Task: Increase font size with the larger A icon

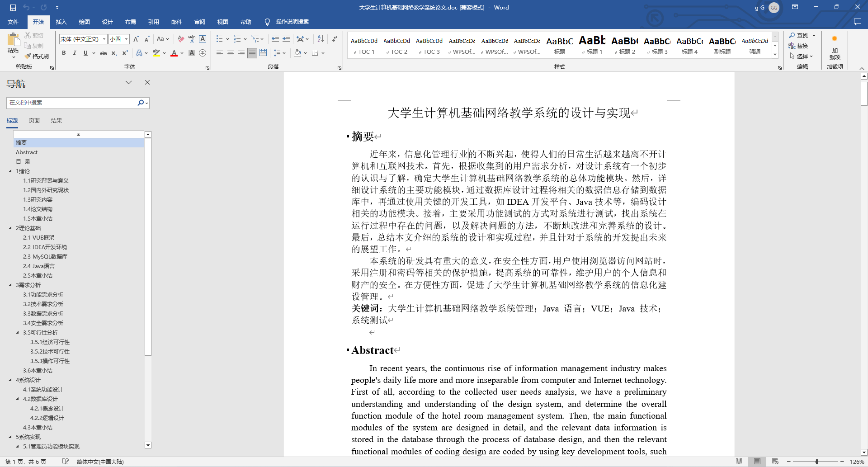Action: point(136,39)
